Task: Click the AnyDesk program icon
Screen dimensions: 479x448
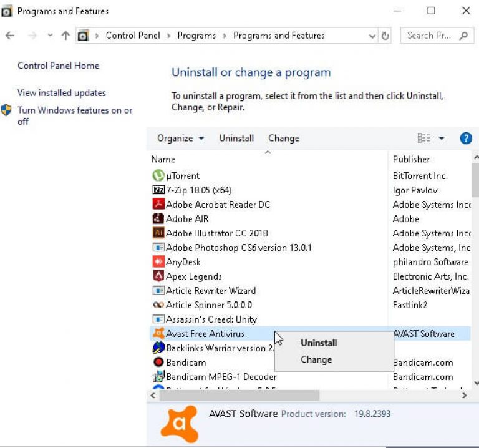Action: coord(158,262)
